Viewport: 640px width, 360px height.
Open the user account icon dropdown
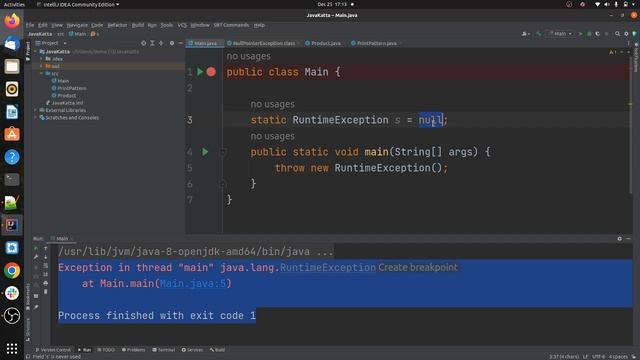(x=526, y=34)
